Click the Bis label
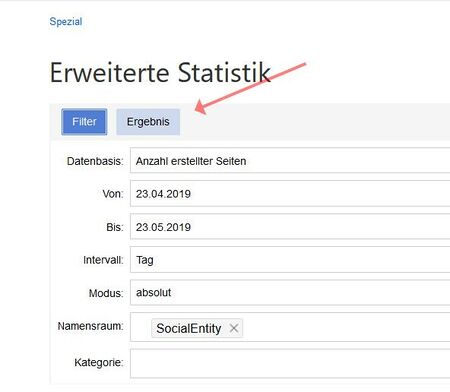The height and width of the screenshot is (392, 450). coord(115,227)
